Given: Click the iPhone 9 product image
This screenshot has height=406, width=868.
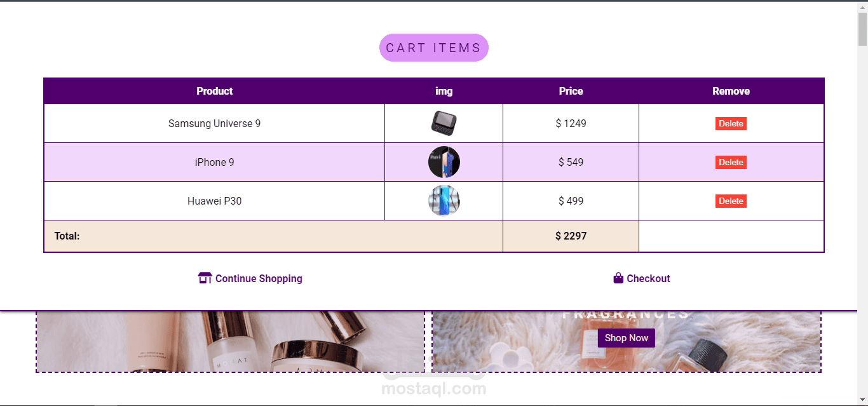Looking at the screenshot, I should pos(444,162).
